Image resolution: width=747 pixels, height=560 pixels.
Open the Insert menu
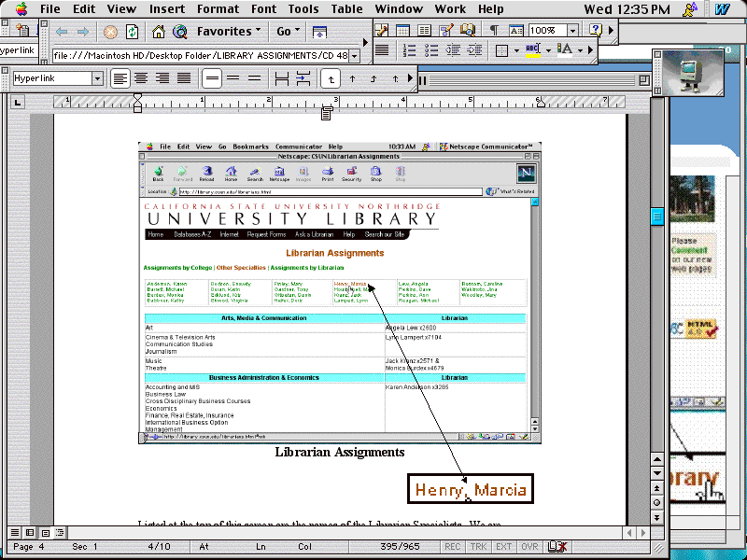[167, 9]
